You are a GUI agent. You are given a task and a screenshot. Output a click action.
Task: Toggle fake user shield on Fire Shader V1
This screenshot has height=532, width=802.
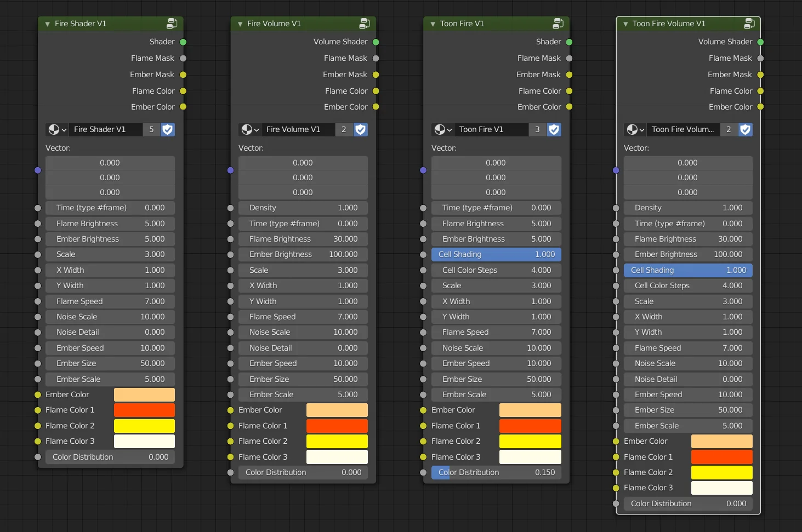tap(168, 129)
